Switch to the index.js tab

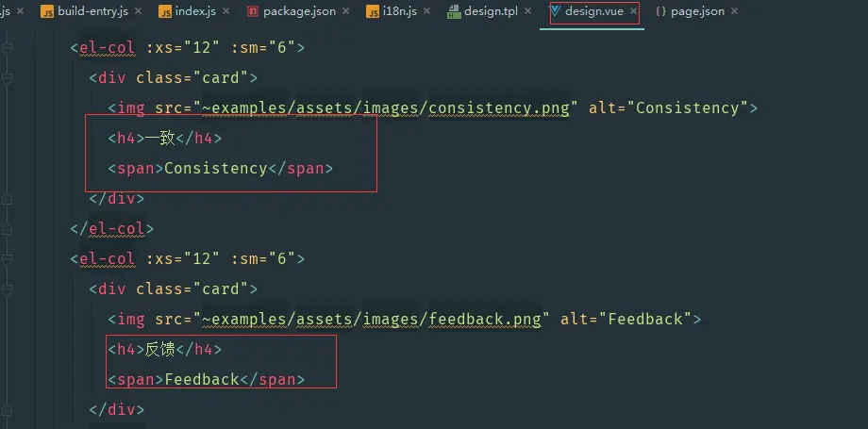(x=195, y=11)
